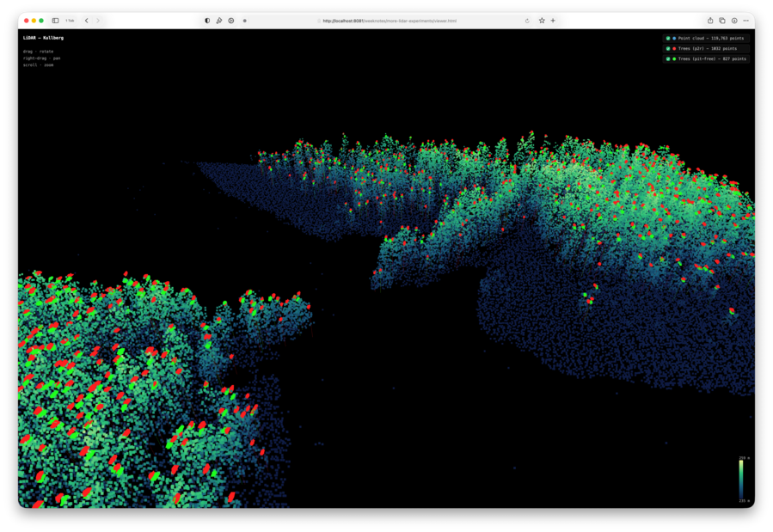Image resolution: width=773 pixels, height=532 pixels.
Task: Disable the Trees (p2r) layer checkmark
Action: point(668,48)
